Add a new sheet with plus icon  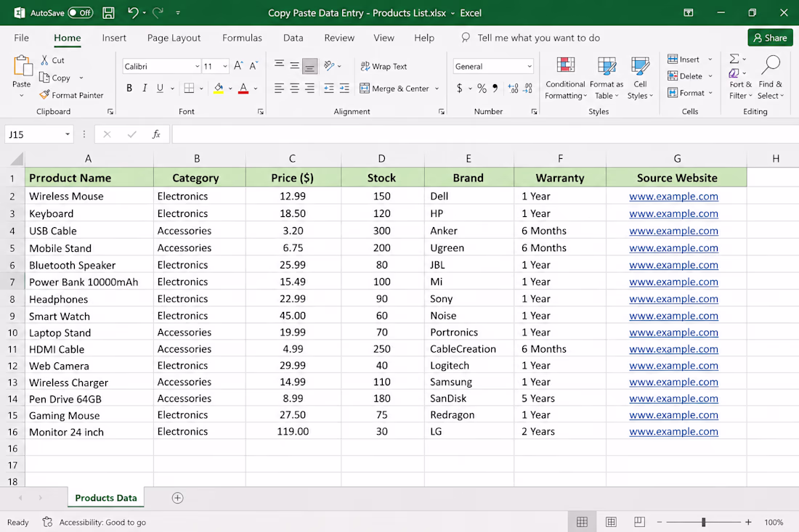click(177, 498)
